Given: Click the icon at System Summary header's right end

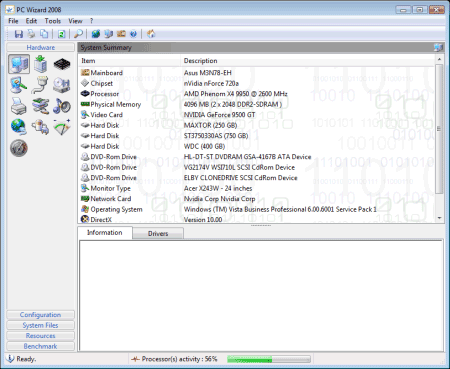Looking at the screenshot, I should [438, 48].
